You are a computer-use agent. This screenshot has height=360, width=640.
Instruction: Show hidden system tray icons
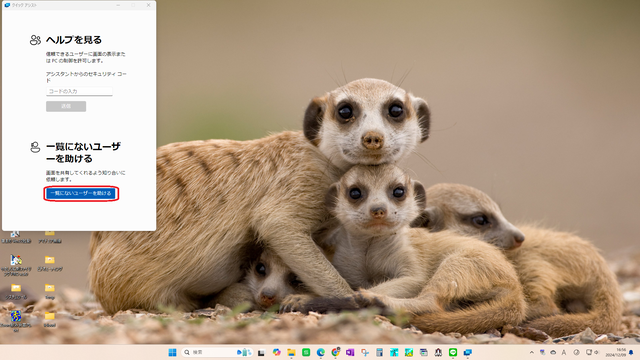(531, 352)
